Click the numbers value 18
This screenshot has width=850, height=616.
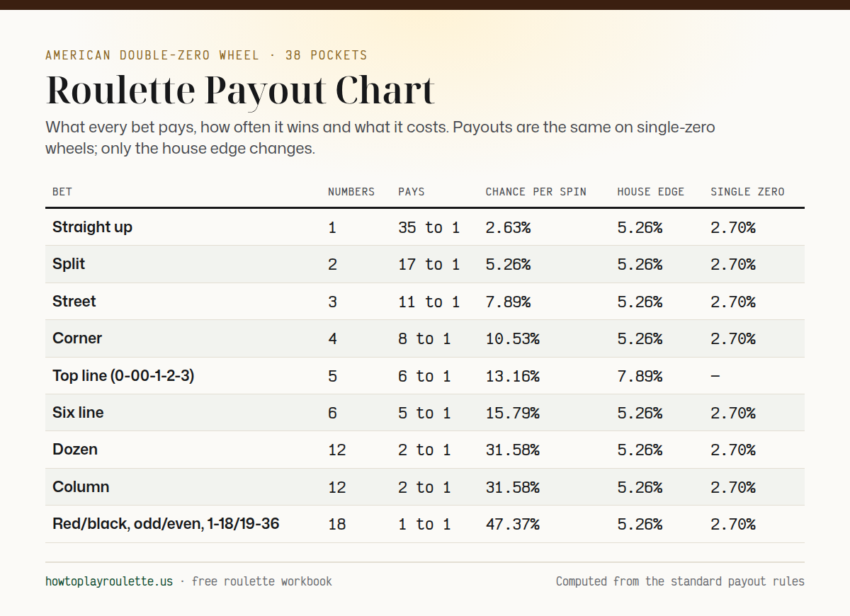tap(337, 524)
